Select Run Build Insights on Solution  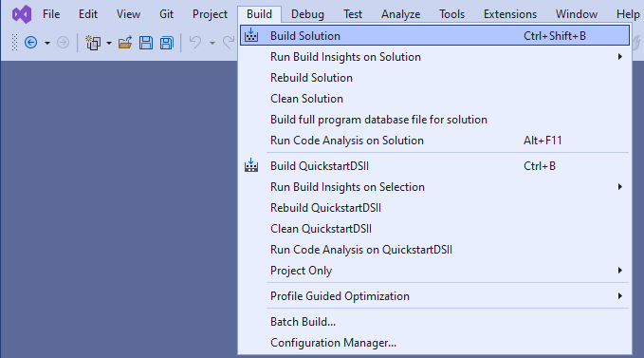click(x=434, y=57)
